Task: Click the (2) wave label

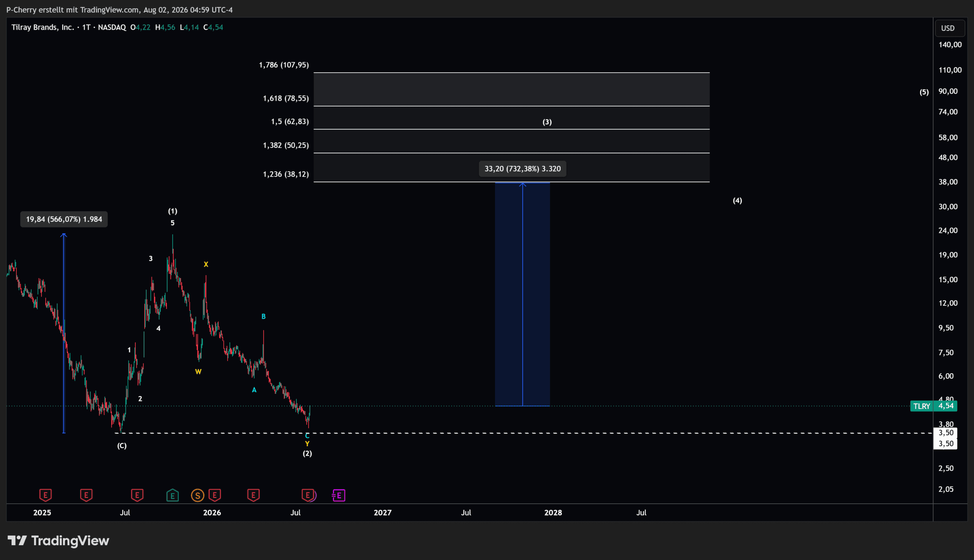Action: pos(307,453)
